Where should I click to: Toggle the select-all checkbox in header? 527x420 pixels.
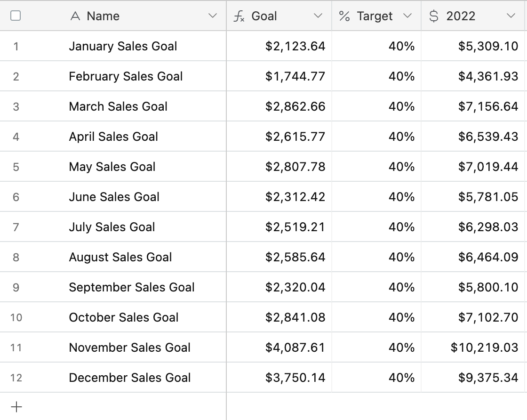coord(16,16)
